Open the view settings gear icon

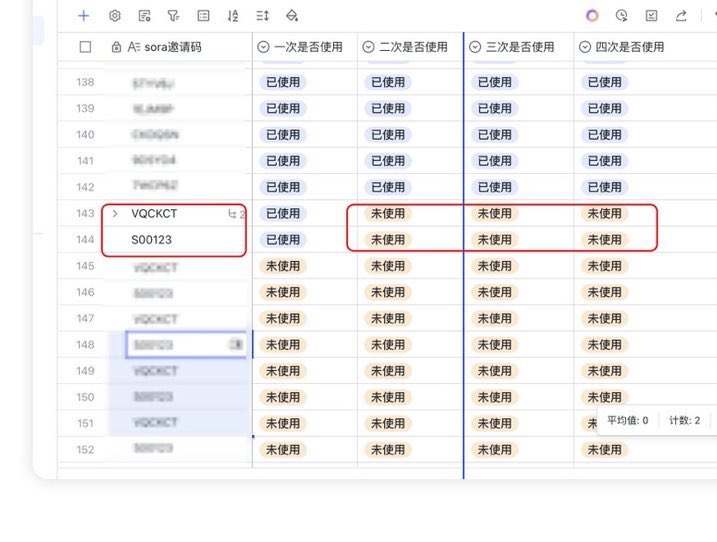(115, 16)
